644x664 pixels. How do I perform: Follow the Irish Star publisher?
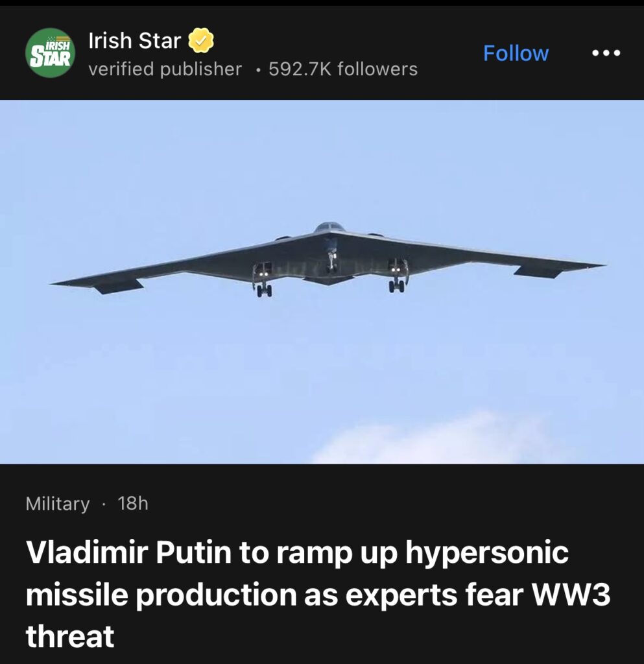pos(516,53)
